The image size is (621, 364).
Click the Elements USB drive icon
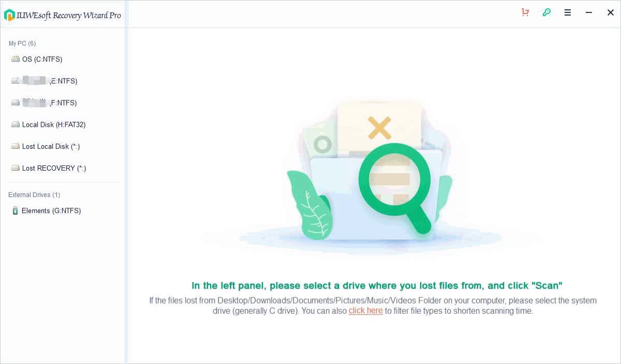point(15,210)
